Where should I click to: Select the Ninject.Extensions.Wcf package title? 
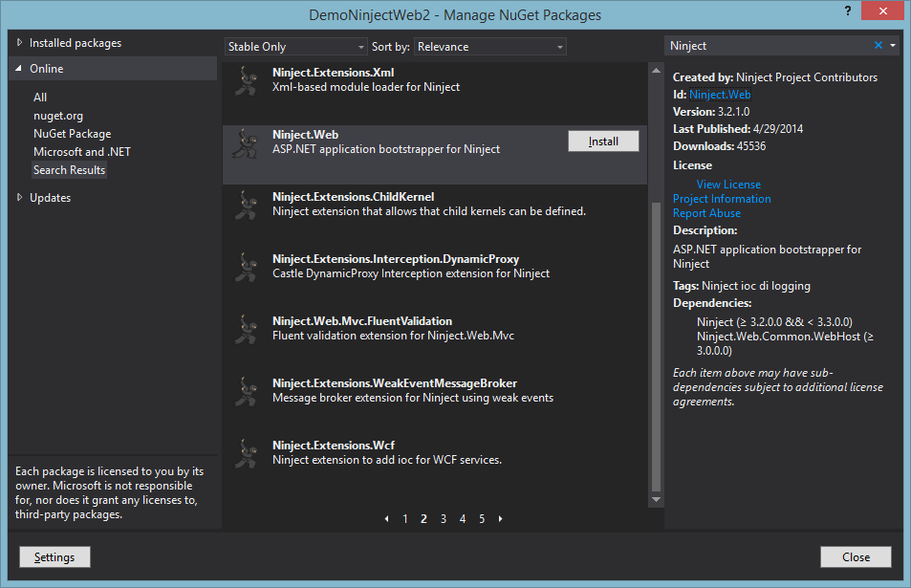334,446
